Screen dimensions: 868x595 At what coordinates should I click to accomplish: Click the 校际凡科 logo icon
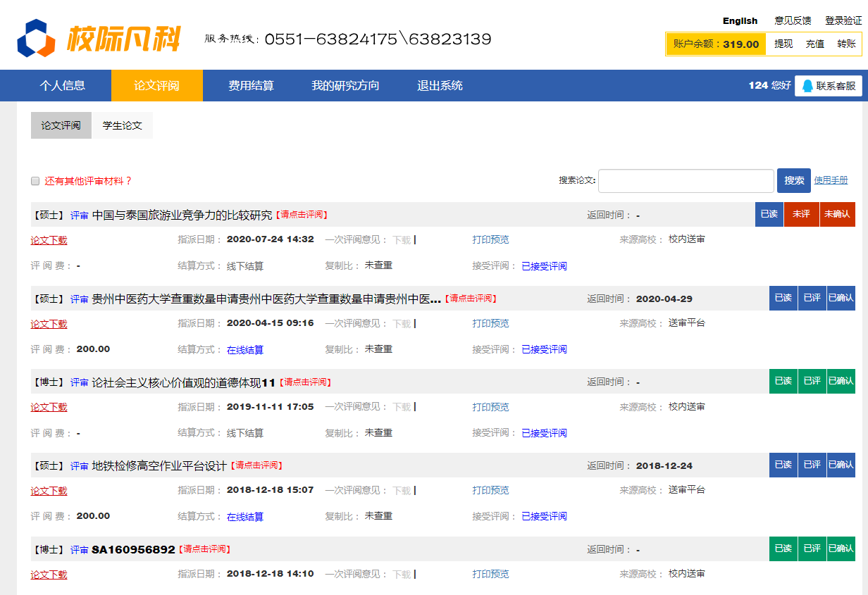(x=36, y=38)
